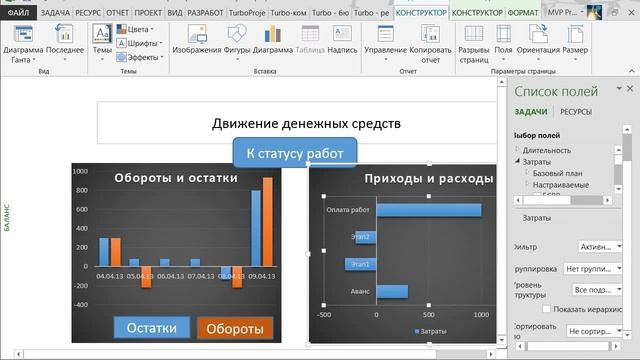
Task: Click report canvas vertical scroll down arrow
Action: (x=502, y=340)
